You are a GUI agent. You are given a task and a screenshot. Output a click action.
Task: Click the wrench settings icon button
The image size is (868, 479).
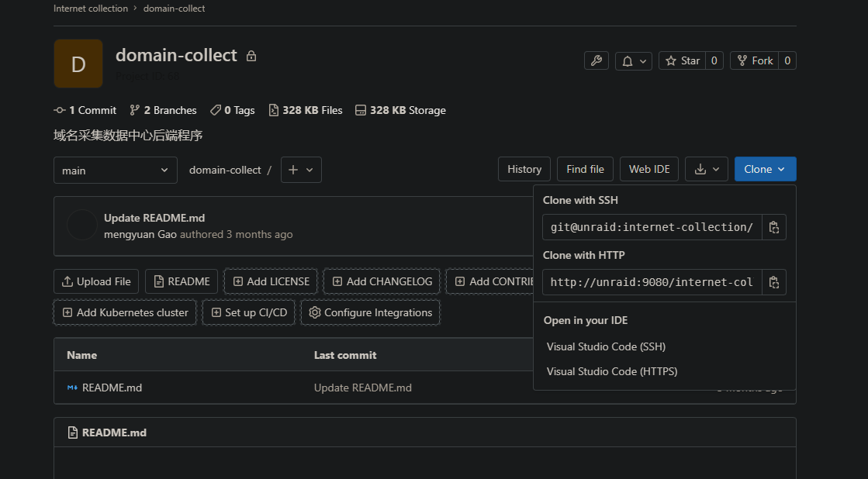pyautogui.click(x=597, y=60)
